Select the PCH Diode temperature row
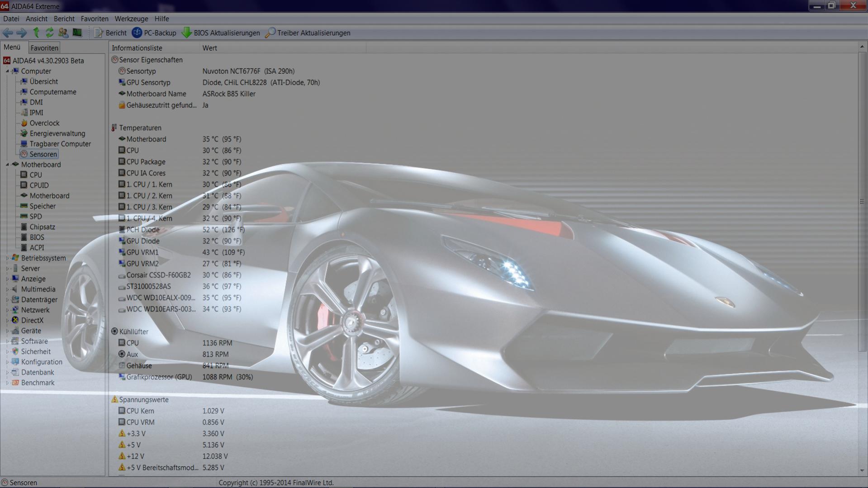Screen dimensions: 868x488 click(x=182, y=230)
